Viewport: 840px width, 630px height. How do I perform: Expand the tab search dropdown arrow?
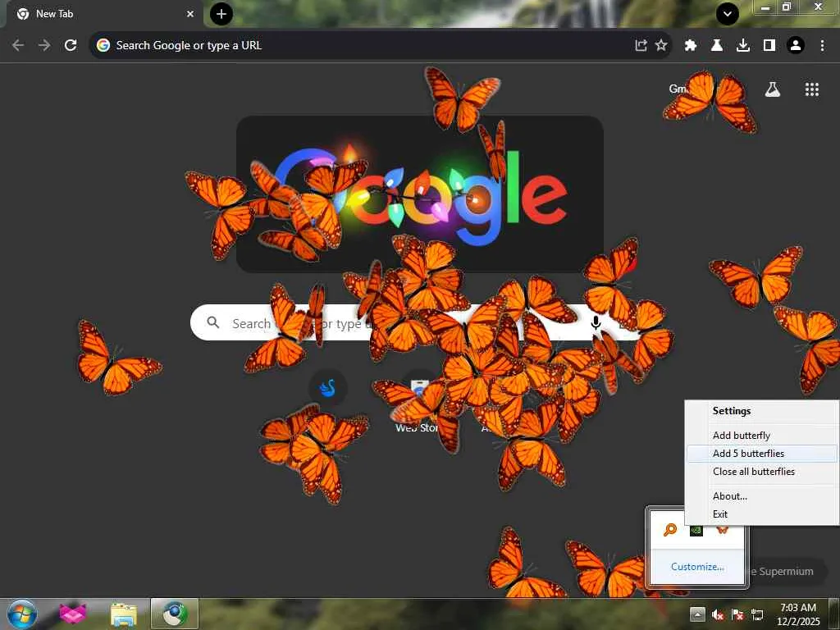pos(728,15)
